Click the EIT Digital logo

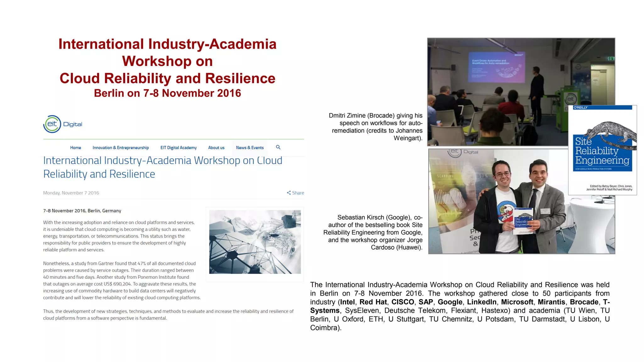[63, 124]
